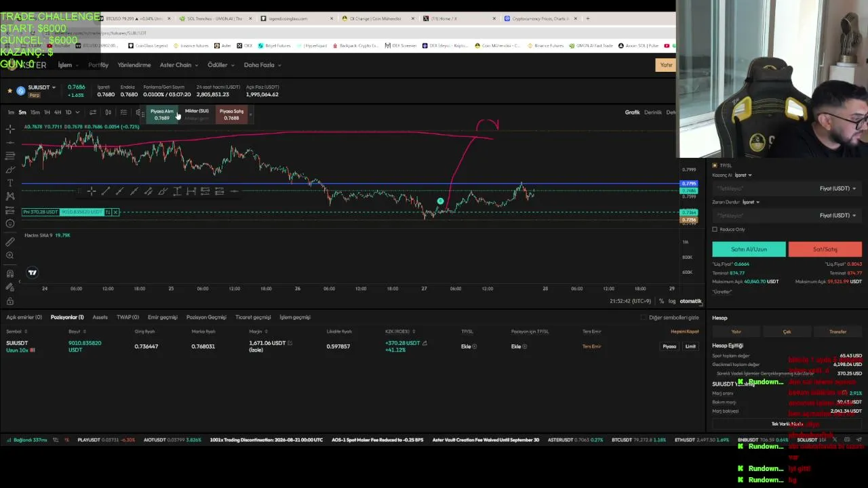Open the Daha Fazla dropdown
Image resolution: width=868 pixels, height=488 pixels.
pos(262,65)
